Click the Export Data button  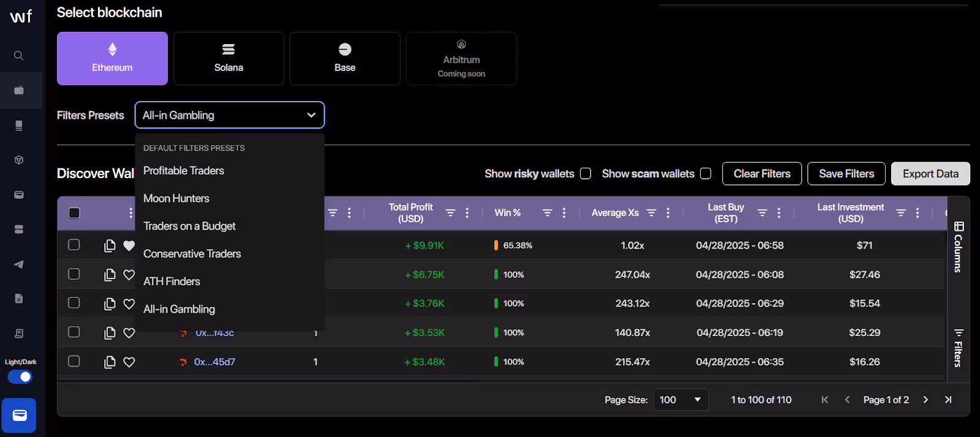(x=930, y=174)
